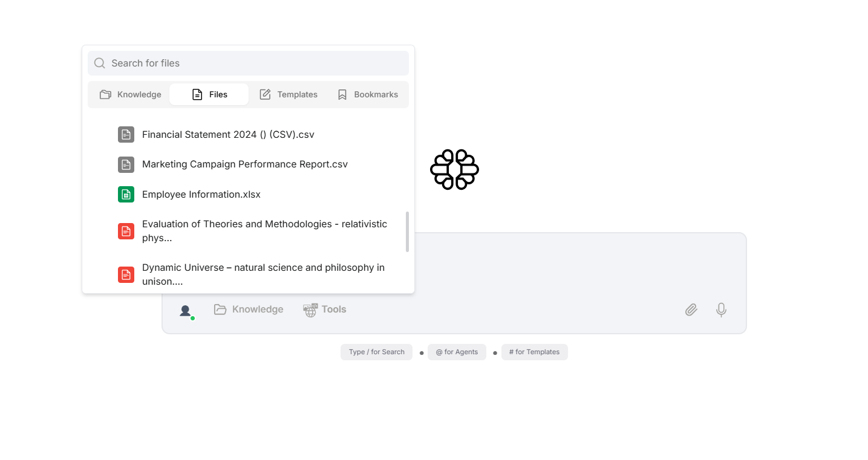Open the Tools button

[325, 309]
